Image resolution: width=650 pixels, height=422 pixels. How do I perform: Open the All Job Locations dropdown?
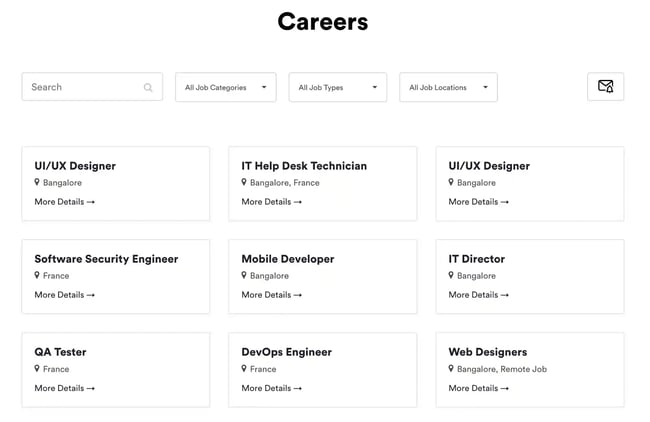point(448,87)
